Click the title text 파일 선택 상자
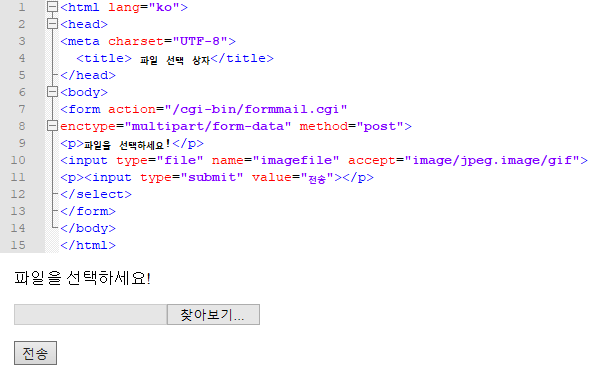This screenshot has width=595, height=374. coord(175,60)
